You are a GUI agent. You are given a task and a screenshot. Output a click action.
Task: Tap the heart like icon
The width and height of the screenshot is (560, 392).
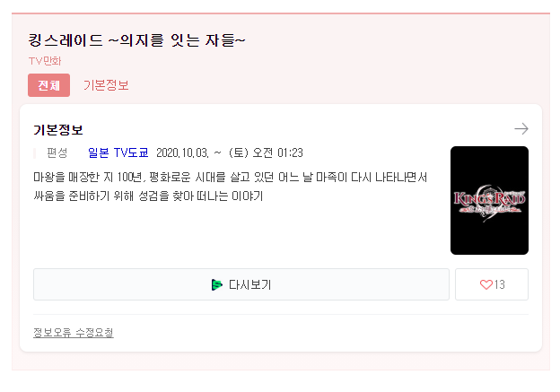click(x=486, y=284)
